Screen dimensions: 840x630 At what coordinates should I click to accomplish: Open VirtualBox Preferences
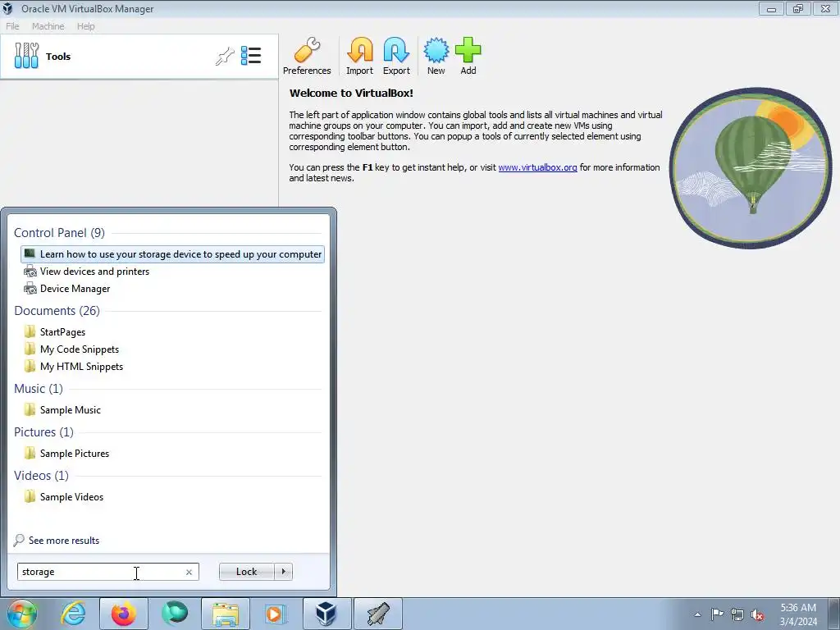click(307, 57)
